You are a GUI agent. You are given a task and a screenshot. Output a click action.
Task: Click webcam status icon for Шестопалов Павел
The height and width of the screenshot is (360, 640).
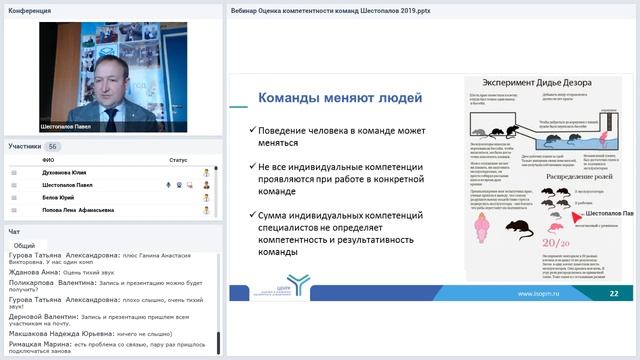(179, 185)
